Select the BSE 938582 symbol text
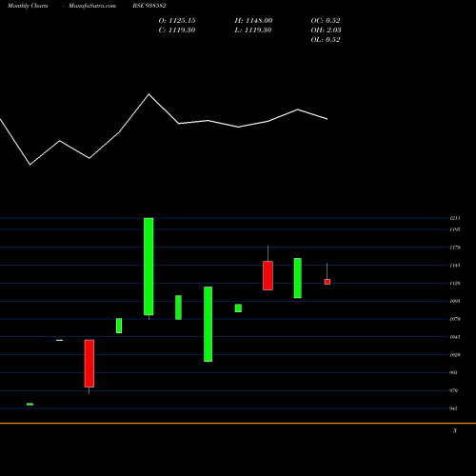476x476 pixels. coord(149,6)
